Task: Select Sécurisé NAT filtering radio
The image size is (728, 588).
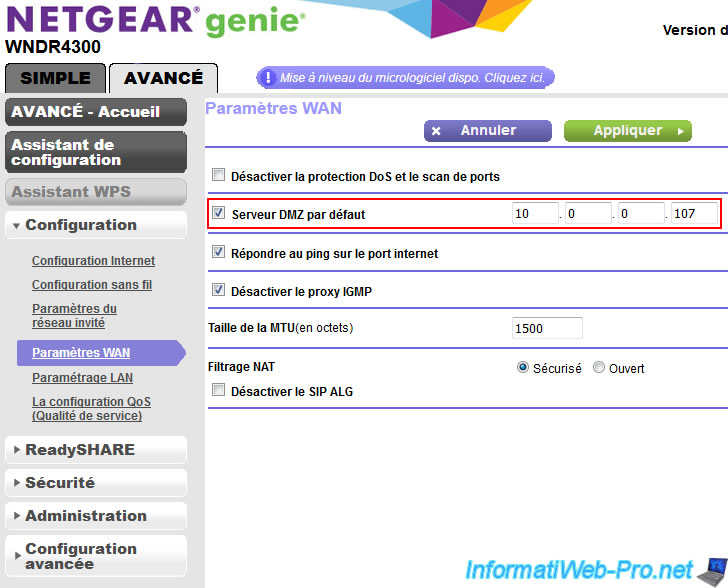Action: coord(523,367)
